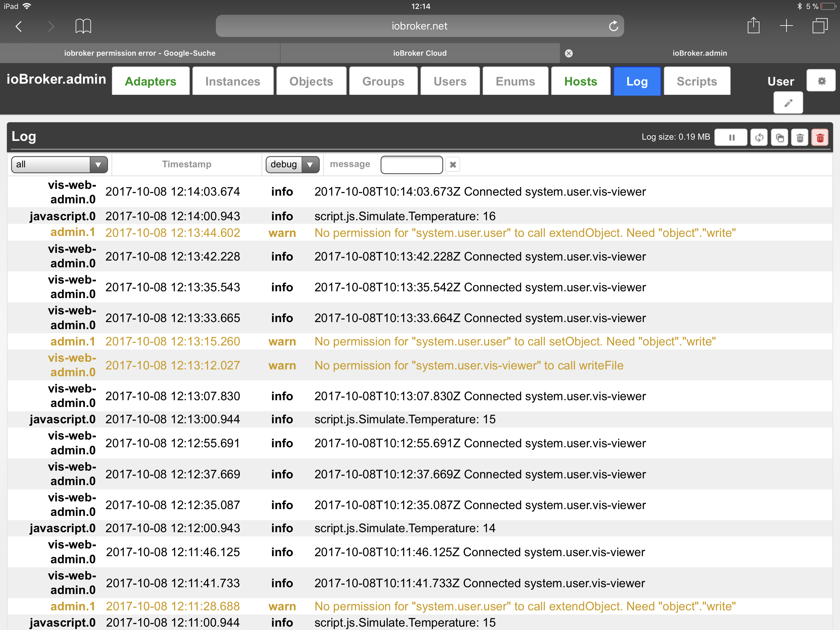Select 'script.js.Simulate.Temperature: 15' at 12:11:00.944
The width and height of the screenshot is (840, 630).
pyautogui.click(x=405, y=622)
